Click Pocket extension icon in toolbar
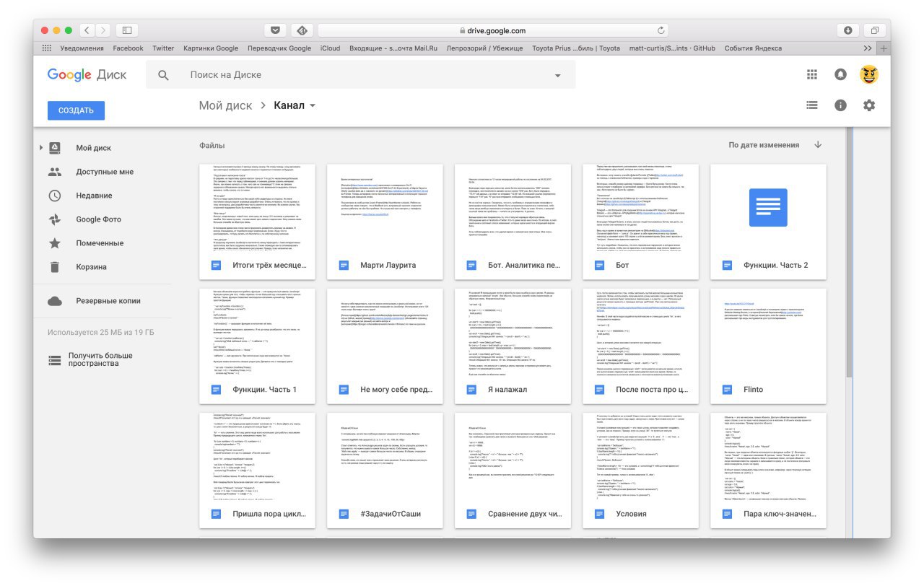 point(274,30)
